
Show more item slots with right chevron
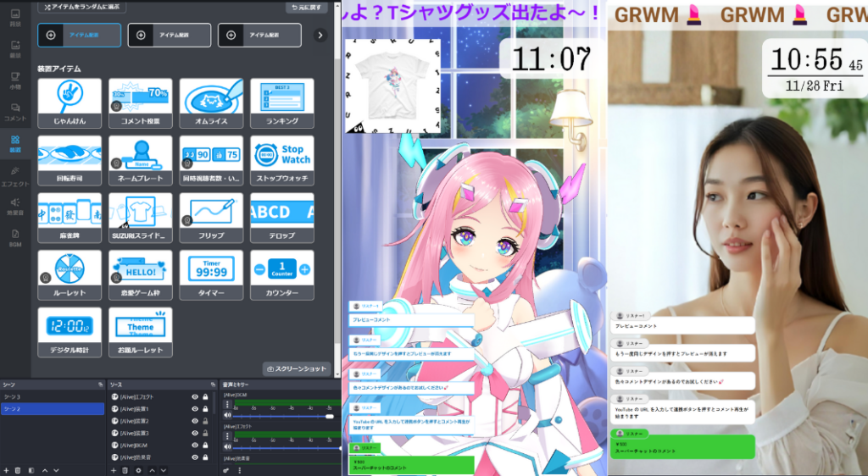point(320,35)
